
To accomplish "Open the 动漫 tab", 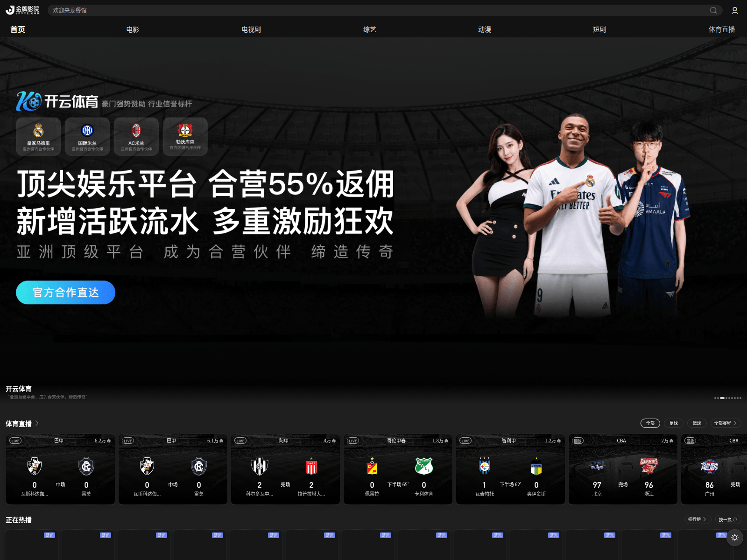I will [485, 29].
